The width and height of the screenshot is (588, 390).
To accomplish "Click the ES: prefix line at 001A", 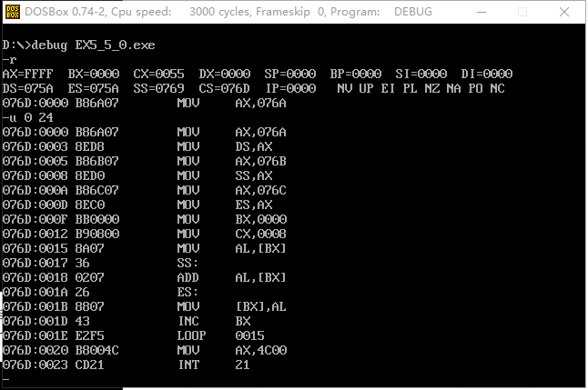I will [188, 292].
